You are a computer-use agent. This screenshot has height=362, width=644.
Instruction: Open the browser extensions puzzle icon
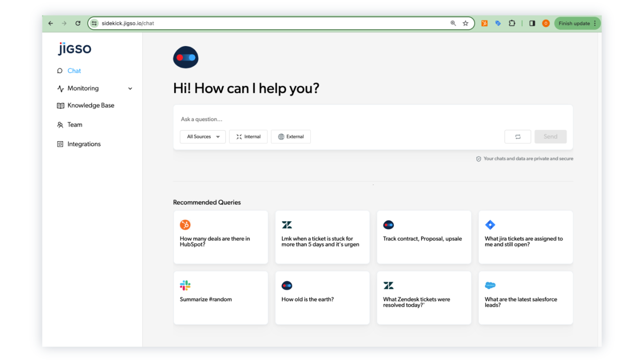coord(512,23)
